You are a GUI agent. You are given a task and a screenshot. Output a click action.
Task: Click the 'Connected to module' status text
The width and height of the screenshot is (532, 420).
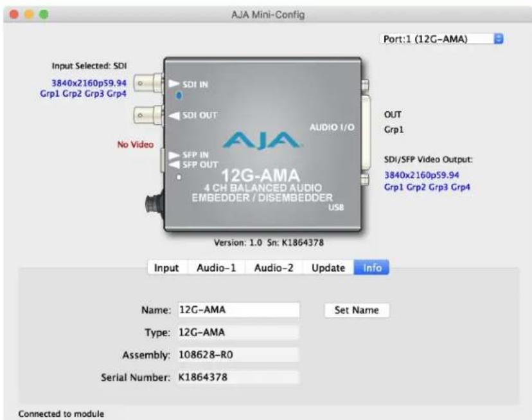pos(61,414)
